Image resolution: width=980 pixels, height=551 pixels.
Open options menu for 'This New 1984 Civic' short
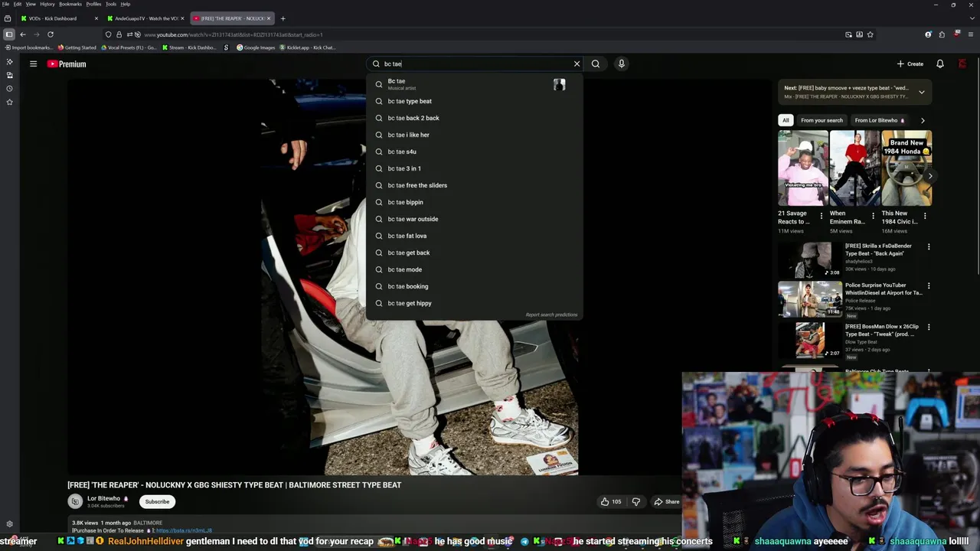pos(925,216)
